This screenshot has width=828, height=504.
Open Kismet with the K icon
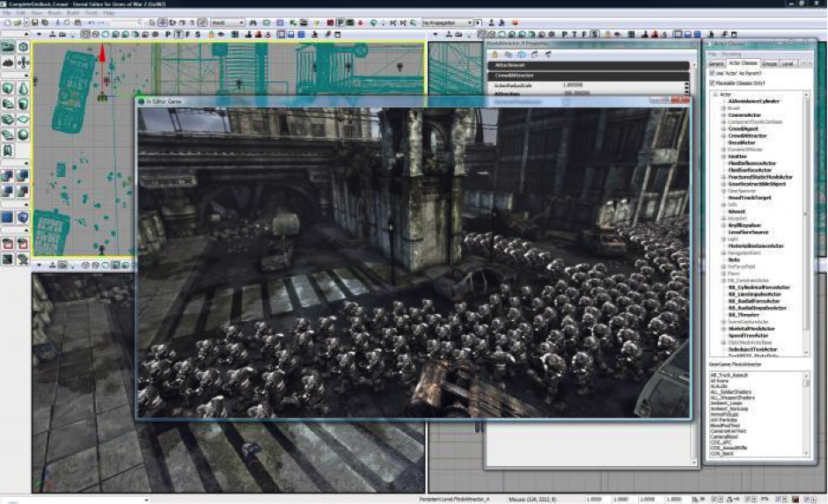coord(293,23)
